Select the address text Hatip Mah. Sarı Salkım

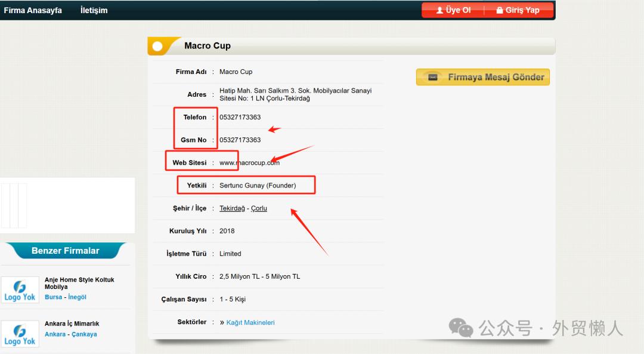pyautogui.click(x=295, y=94)
